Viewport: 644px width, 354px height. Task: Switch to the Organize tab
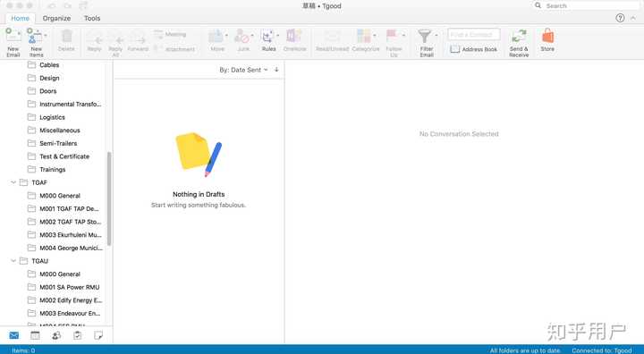point(56,18)
